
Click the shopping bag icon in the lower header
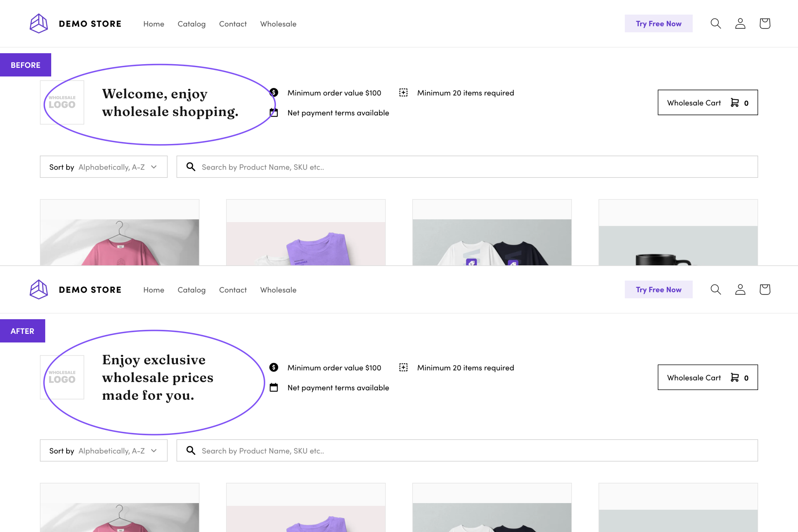pos(765,289)
